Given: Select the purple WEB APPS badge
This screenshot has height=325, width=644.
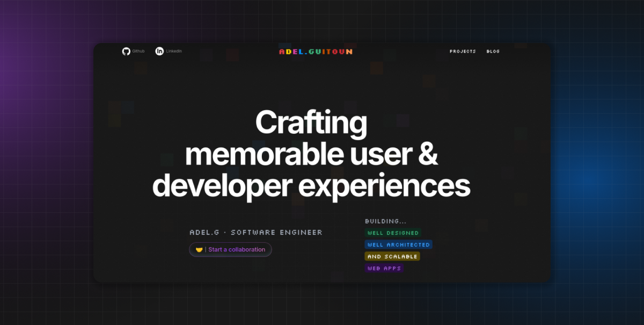Looking at the screenshot, I should pyautogui.click(x=384, y=268).
